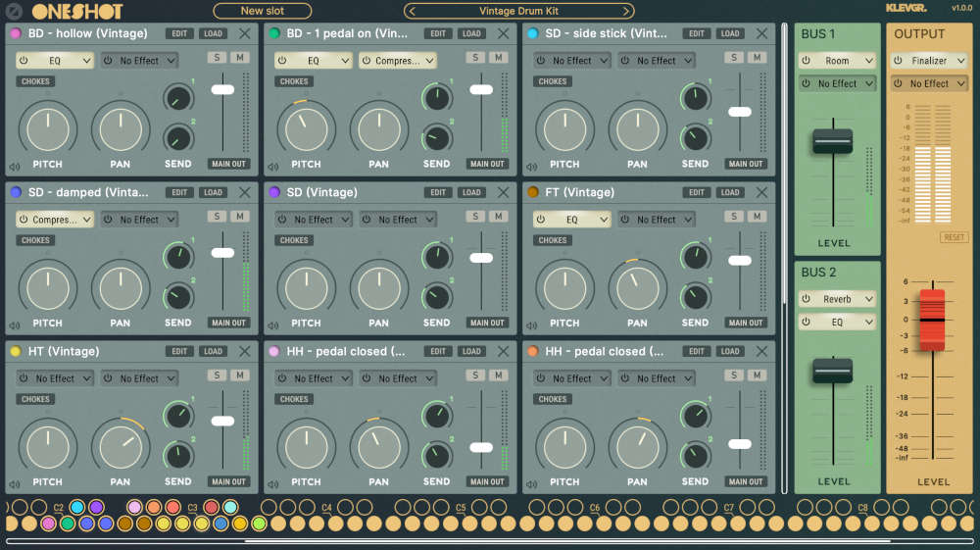Click the pink color dot on BD - hollow
The height and width of the screenshot is (550, 980).
pos(15,33)
